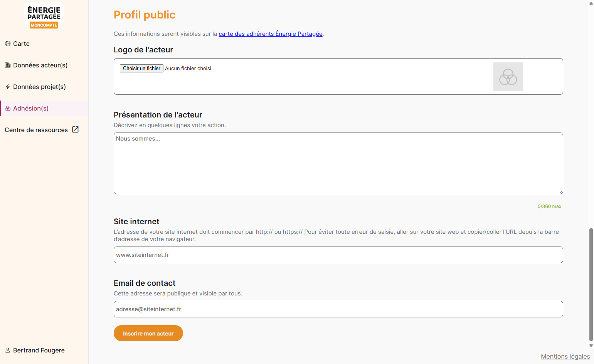Click the scrollbar's down arrow
The image size is (594, 364).
point(591,346)
